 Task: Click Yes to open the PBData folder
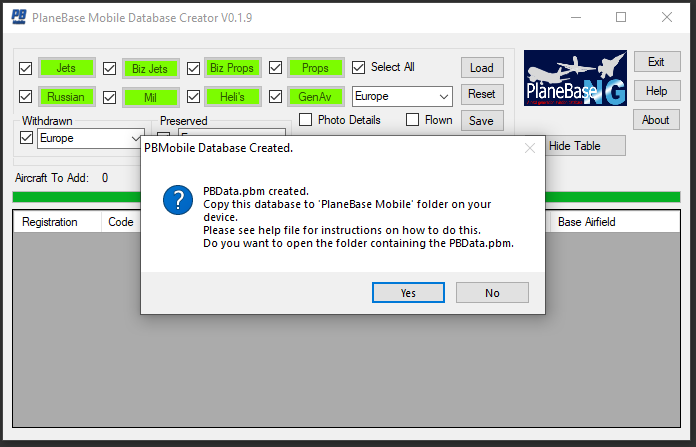click(x=408, y=293)
